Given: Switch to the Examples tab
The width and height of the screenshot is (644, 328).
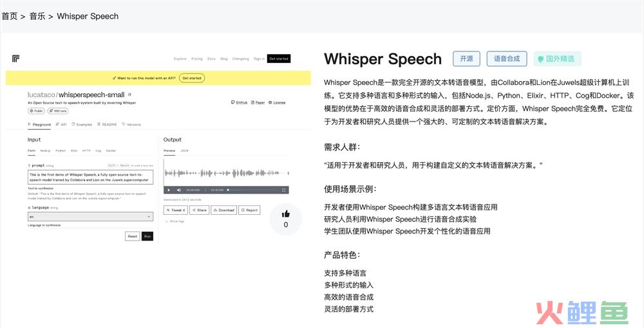Looking at the screenshot, I should coord(82,124).
